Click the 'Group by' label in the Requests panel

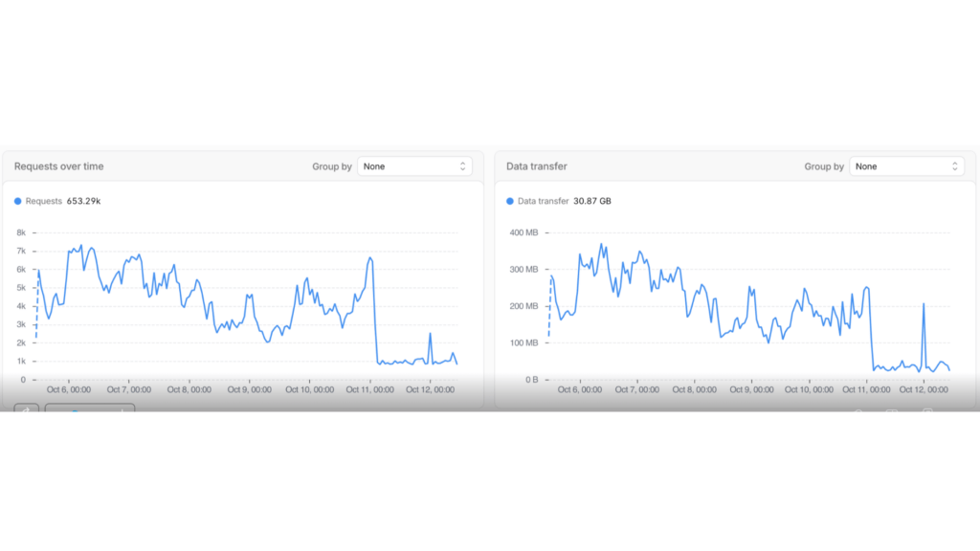[332, 166]
